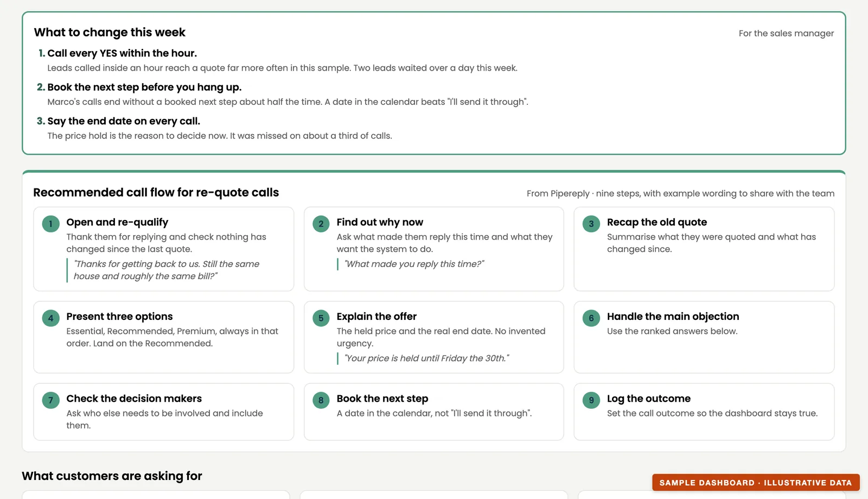Click the step 3 badge beside Recap the old quote

tap(591, 224)
